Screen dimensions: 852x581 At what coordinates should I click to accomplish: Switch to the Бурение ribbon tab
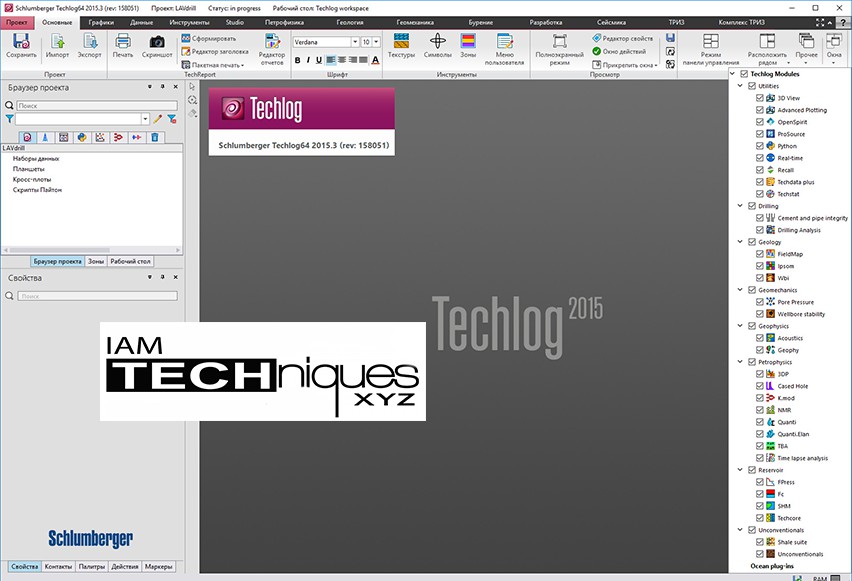coord(481,22)
